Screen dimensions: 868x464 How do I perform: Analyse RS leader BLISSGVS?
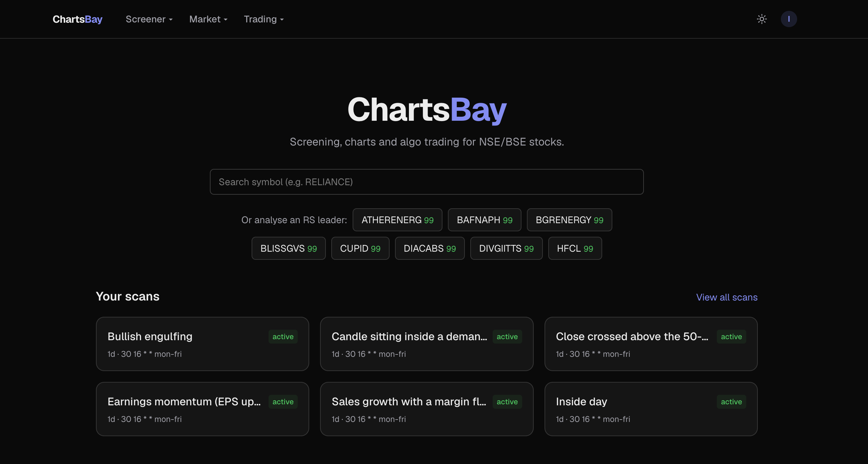[x=289, y=248]
